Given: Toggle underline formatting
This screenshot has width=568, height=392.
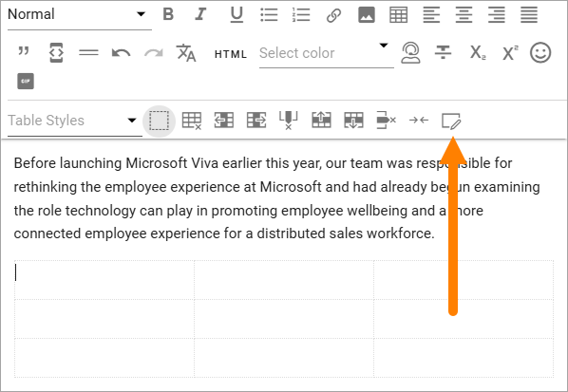Looking at the screenshot, I should coord(237,15).
